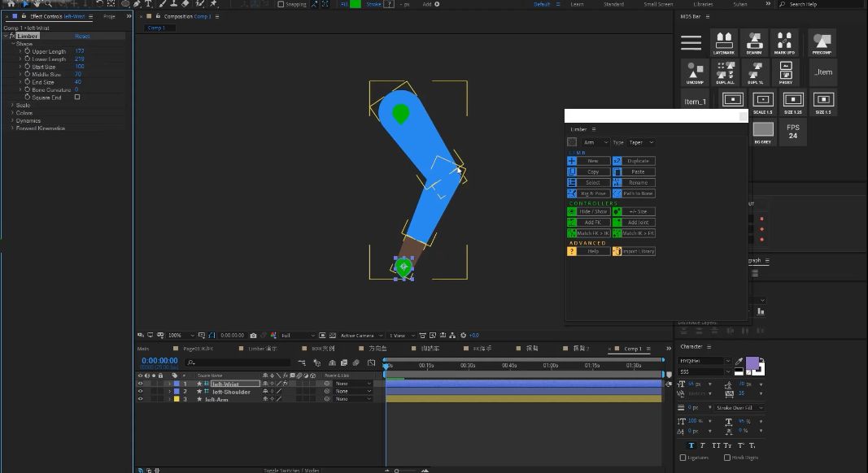
Task: Enable the Square End checkbox
Action: 77,97
